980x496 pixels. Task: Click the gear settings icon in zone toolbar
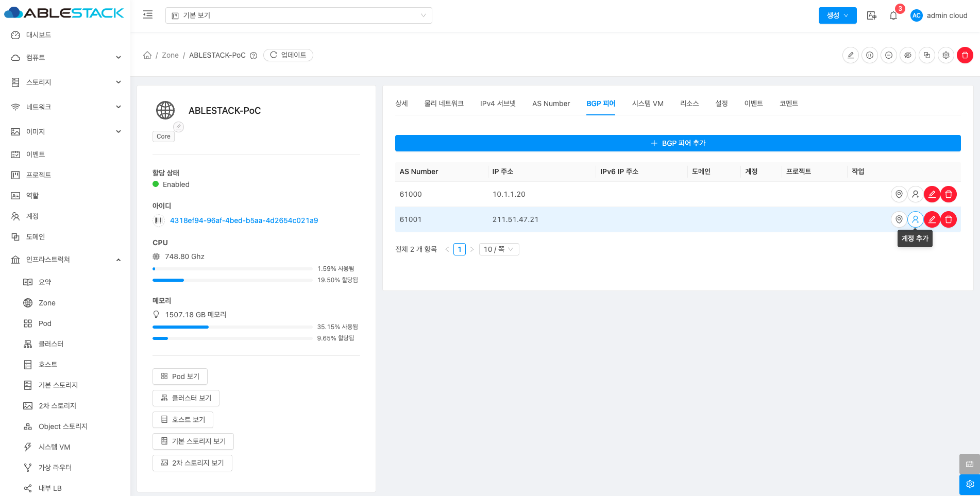click(x=945, y=55)
